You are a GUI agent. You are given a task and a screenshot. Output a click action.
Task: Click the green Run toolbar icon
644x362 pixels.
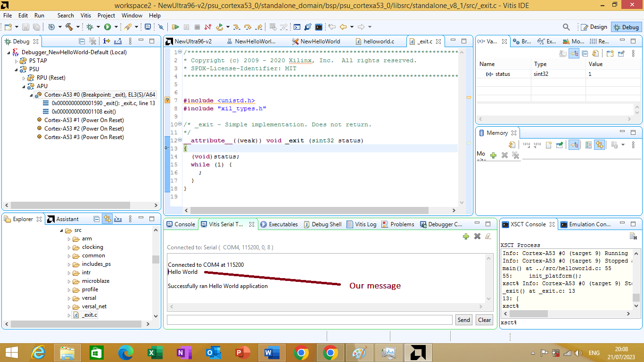[107, 27]
